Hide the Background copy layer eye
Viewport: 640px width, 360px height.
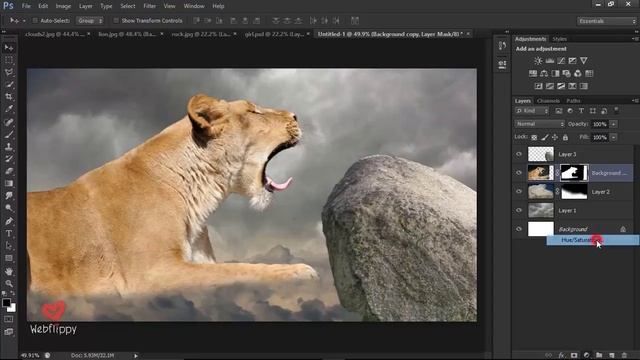coord(519,173)
